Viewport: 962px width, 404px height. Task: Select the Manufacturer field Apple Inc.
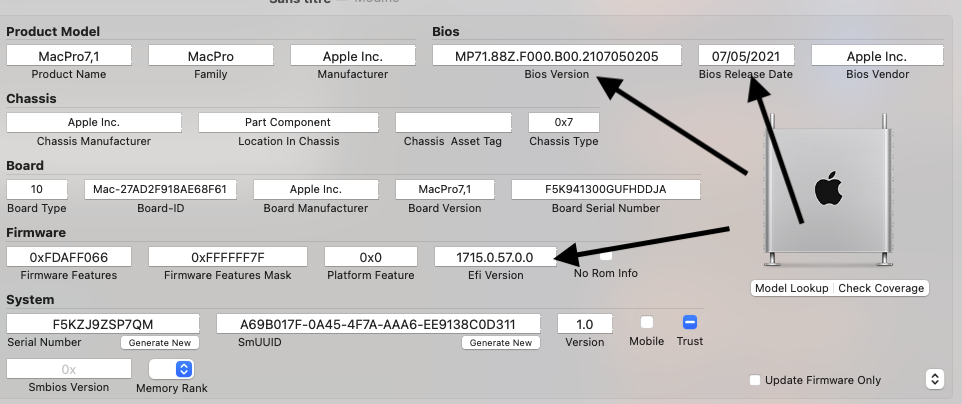pyautogui.click(x=353, y=56)
